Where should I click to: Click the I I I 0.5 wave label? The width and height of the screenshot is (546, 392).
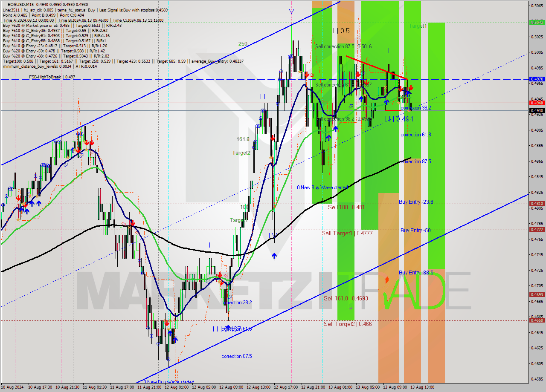[340, 31]
